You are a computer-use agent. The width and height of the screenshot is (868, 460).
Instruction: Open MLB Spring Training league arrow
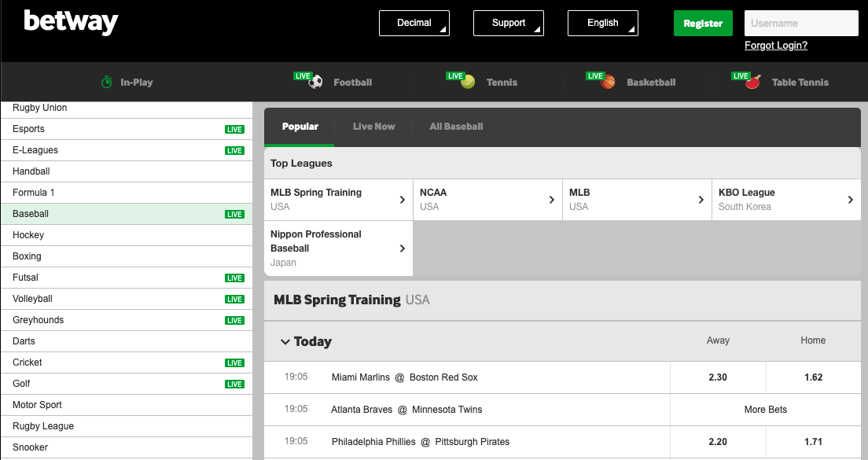pyautogui.click(x=403, y=200)
